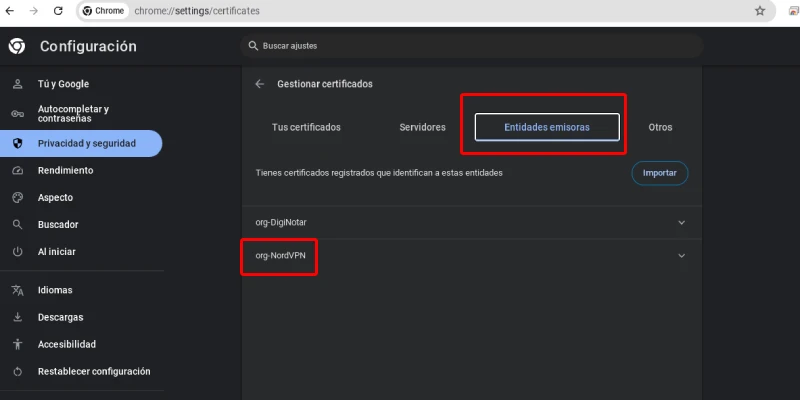Go back using arrow beside Gestionar certificados

pos(260,84)
